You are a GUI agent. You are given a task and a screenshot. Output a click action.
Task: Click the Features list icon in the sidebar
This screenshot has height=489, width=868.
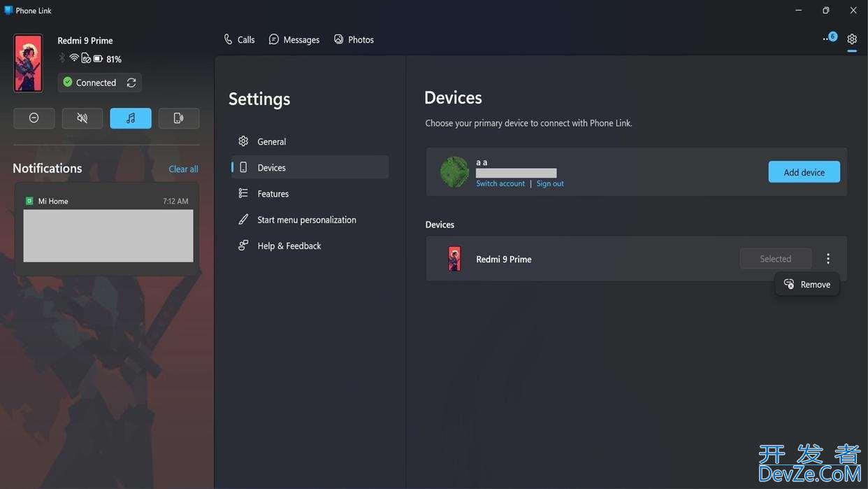(x=243, y=193)
